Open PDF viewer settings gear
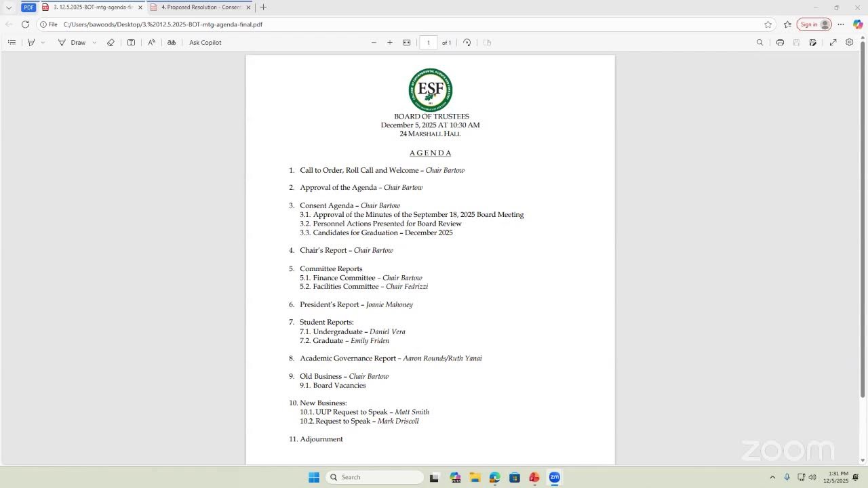This screenshot has width=868, height=488. coord(849,42)
